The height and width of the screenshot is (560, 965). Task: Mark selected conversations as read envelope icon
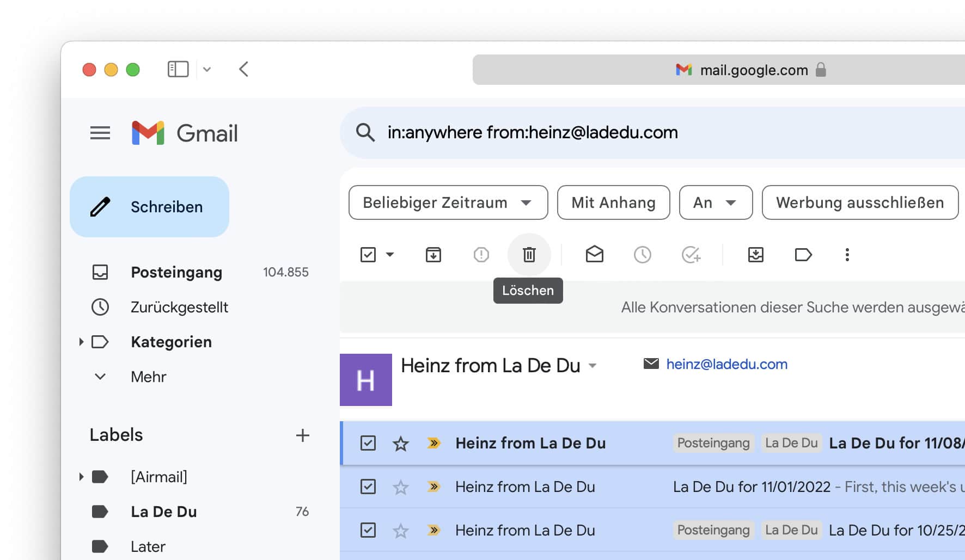595,254
